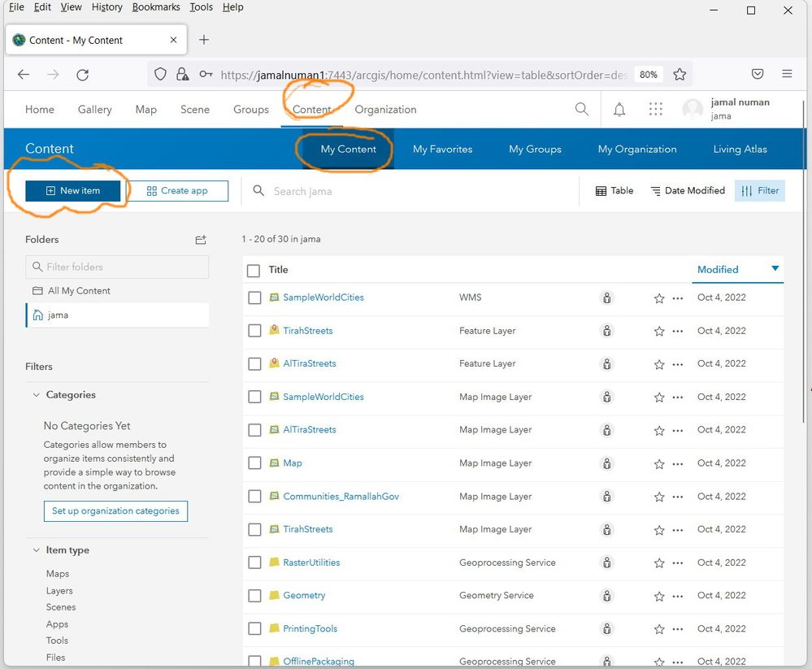812x669 pixels.
Task: Click the Pocket save icon
Action: click(757, 74)
